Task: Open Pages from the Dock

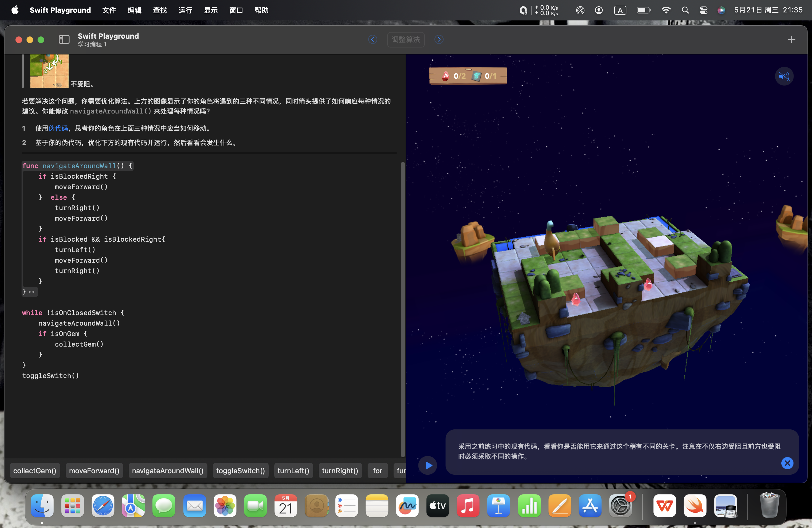Action: [x=560, y=505]
